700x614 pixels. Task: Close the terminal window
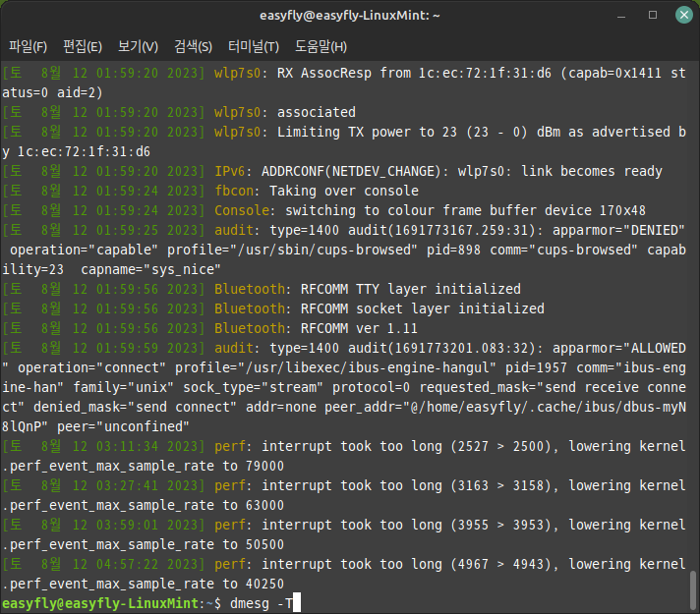[x=683, y=15]
